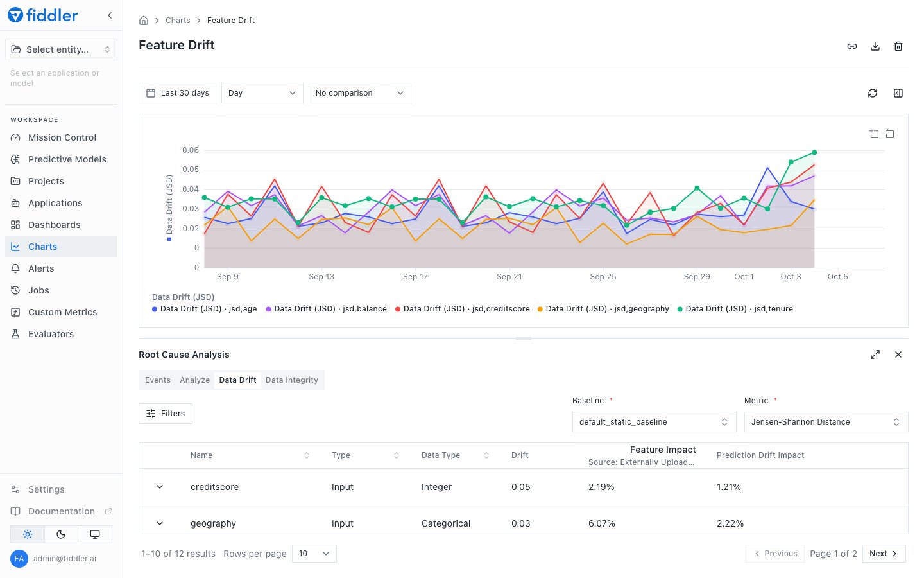Collapse the sidebar with the chevron
The image size is (924, 578).
110,15
